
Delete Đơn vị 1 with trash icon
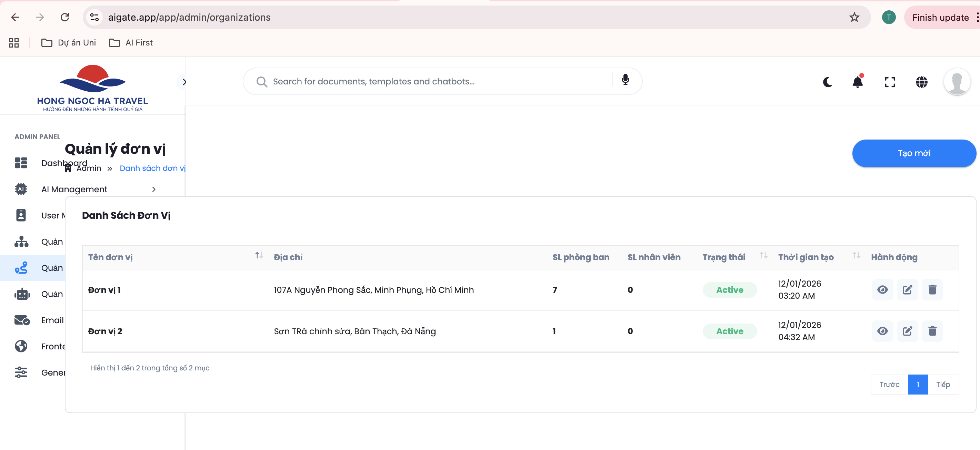tap(932, 290)
